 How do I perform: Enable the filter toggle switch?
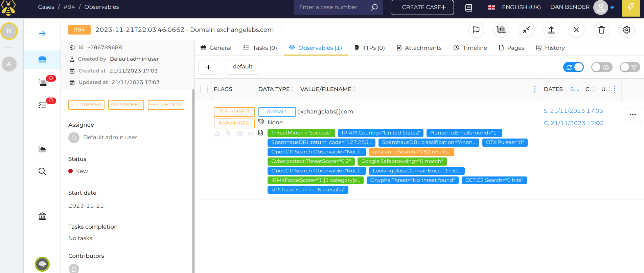[630, 67]
